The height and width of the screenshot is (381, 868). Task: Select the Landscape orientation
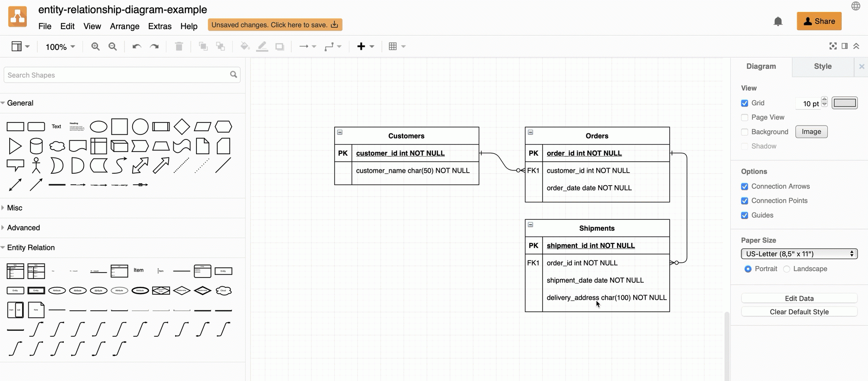[x=787, y=269]
